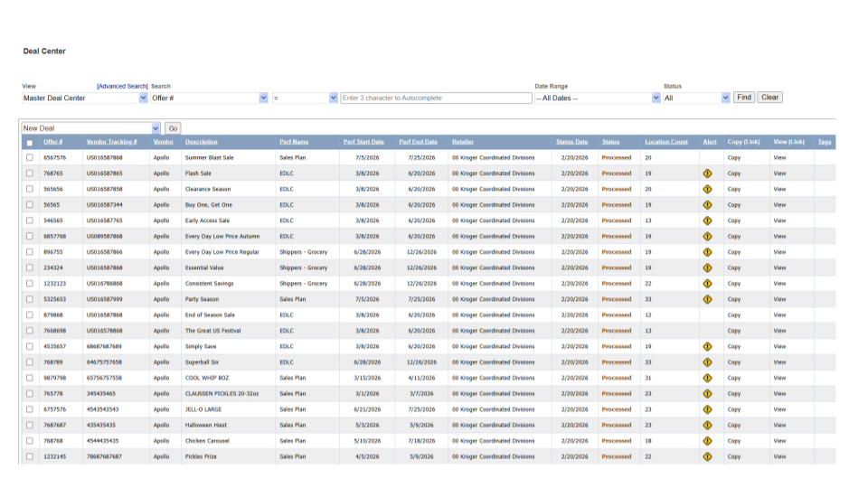This screenshot has height=488, width=868.
Task: Open alert icon for Party Season deal
Action: click(707, 299)
